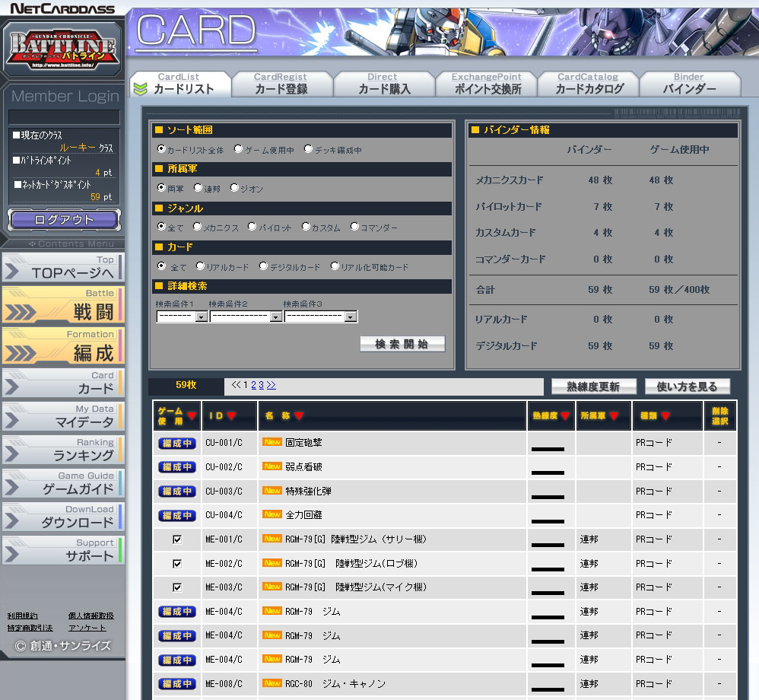Sort by 熟練度 column red arrow

click(565, 415)
